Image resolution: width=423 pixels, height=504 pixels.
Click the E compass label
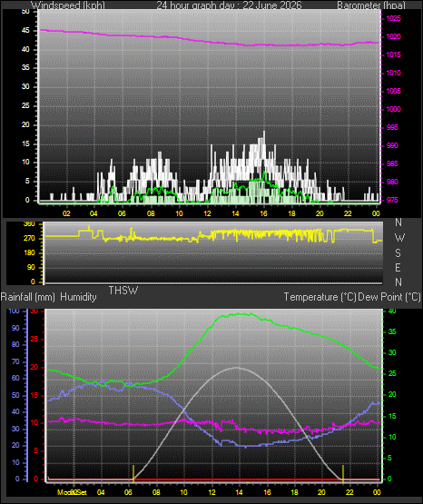tap(398, 268)
